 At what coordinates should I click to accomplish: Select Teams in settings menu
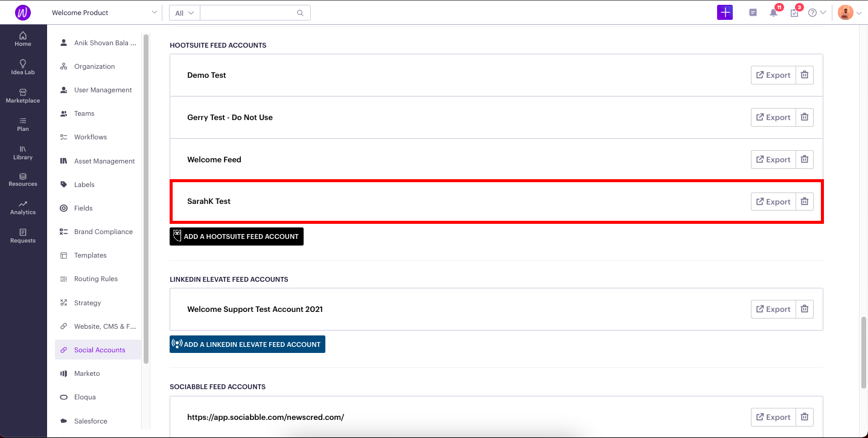(x=98, y=113)
